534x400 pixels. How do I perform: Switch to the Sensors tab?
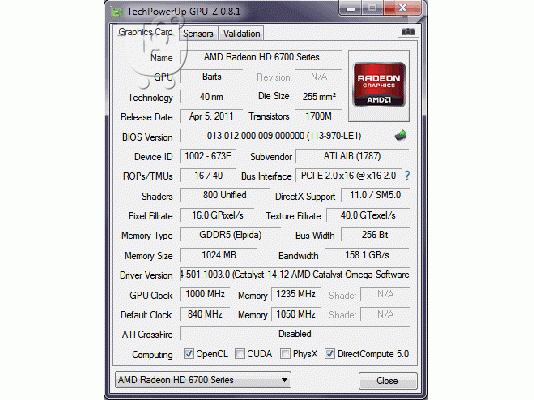(x=198, y=34)
